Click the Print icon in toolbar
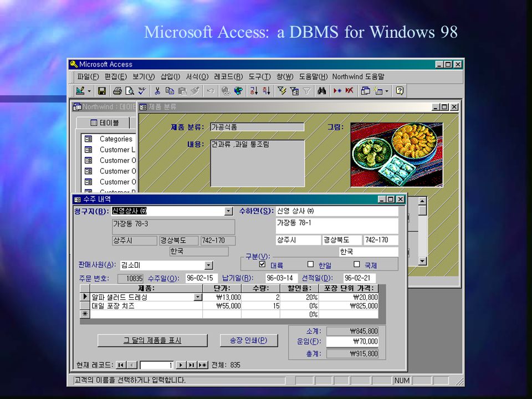Viewport: 532px width, 399px height. coord(117,91)
